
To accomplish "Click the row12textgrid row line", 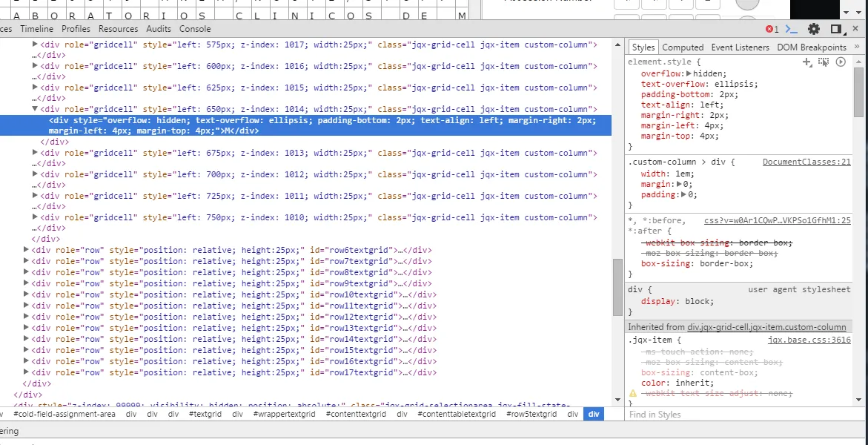I will click(x=233, y=317).
